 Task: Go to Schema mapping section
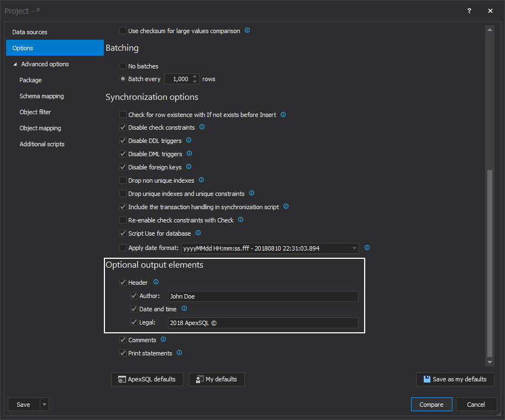[x=41, y=96]
